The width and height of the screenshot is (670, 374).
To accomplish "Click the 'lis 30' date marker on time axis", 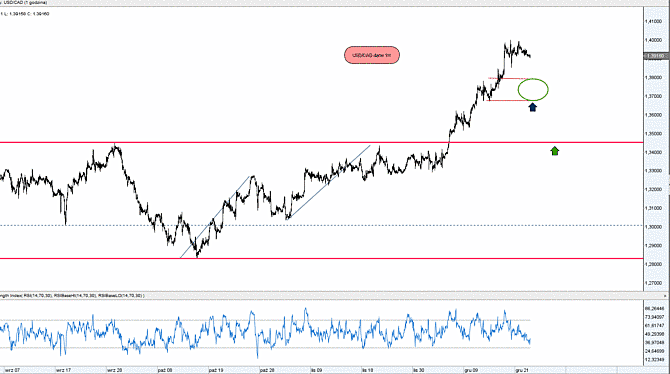I will pos(418,370).
